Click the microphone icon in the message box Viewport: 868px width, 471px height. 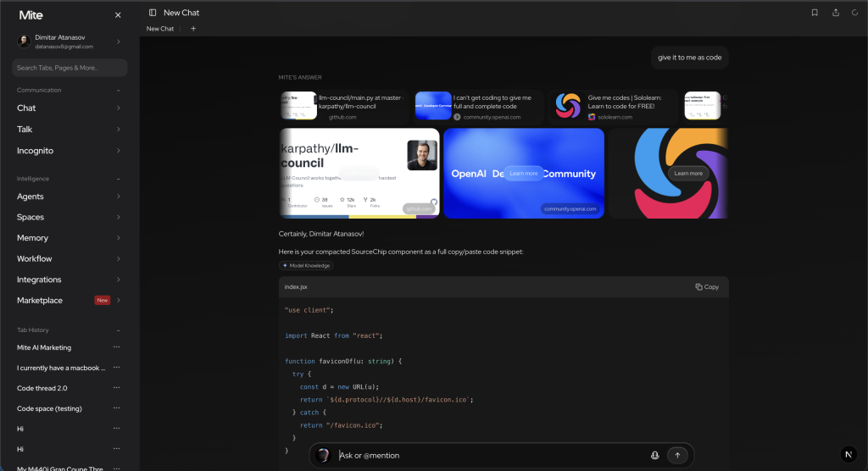pyautogui.click(x=654, y=455)
